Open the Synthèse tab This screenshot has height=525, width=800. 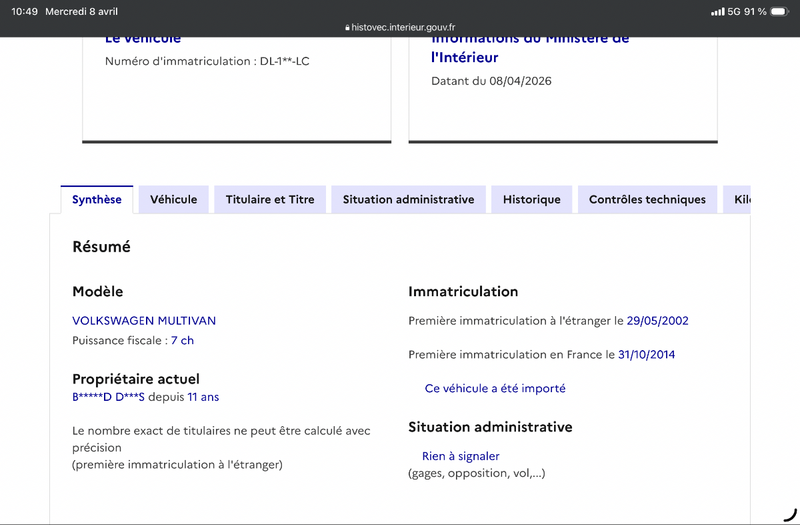(97, 199)
